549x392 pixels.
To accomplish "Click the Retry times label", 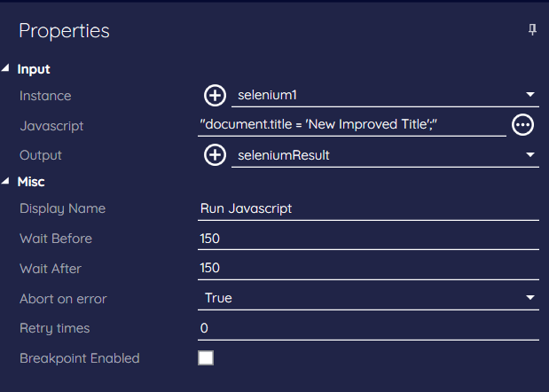I will (x=55, y=328).
